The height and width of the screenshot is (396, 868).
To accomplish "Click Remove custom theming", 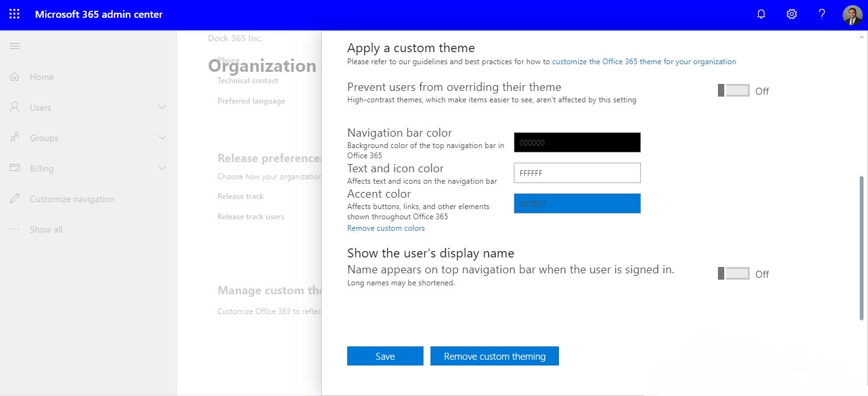I will click(x=494, y=355).
